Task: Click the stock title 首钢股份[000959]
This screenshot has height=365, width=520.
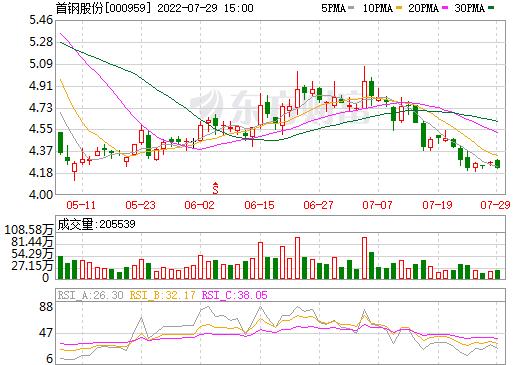Action: coord(103,8)
